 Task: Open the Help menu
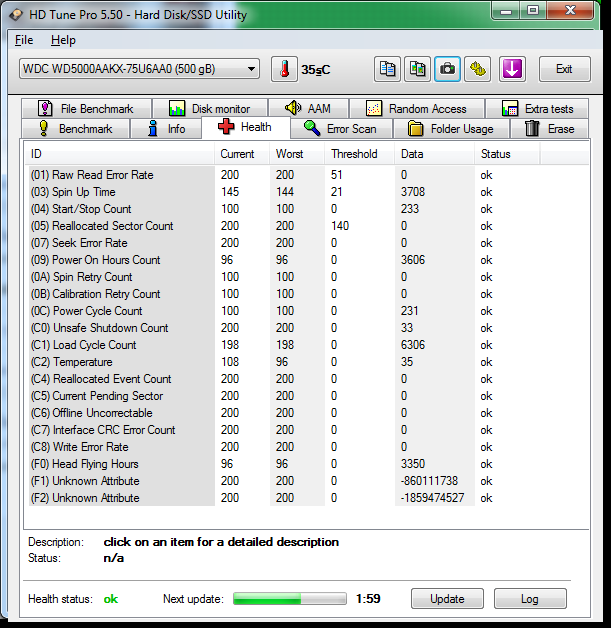click(63, 40)
